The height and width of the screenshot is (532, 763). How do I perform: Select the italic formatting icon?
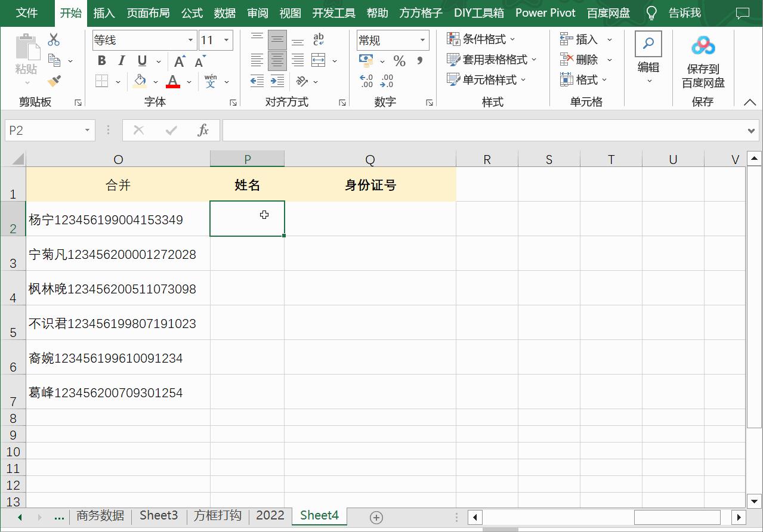coord(121,60)
